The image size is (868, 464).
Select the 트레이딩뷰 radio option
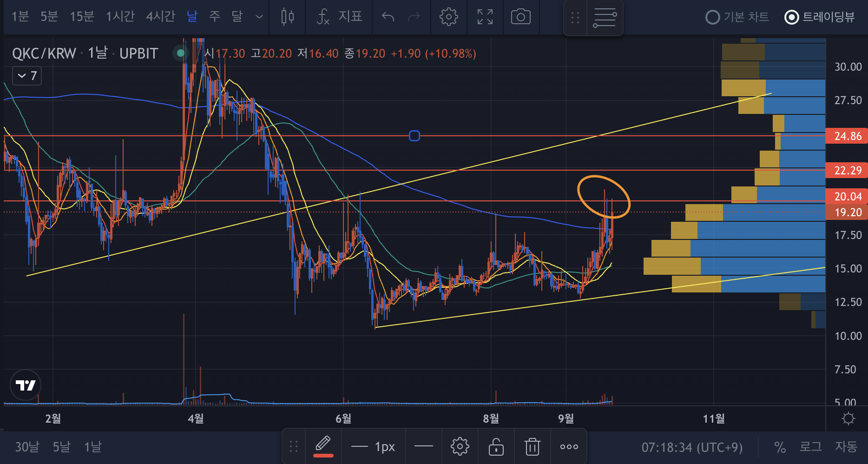click(820, 17)
